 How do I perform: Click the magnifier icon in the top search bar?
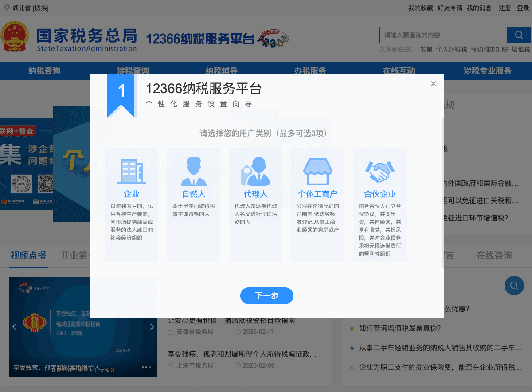point(519,35)
